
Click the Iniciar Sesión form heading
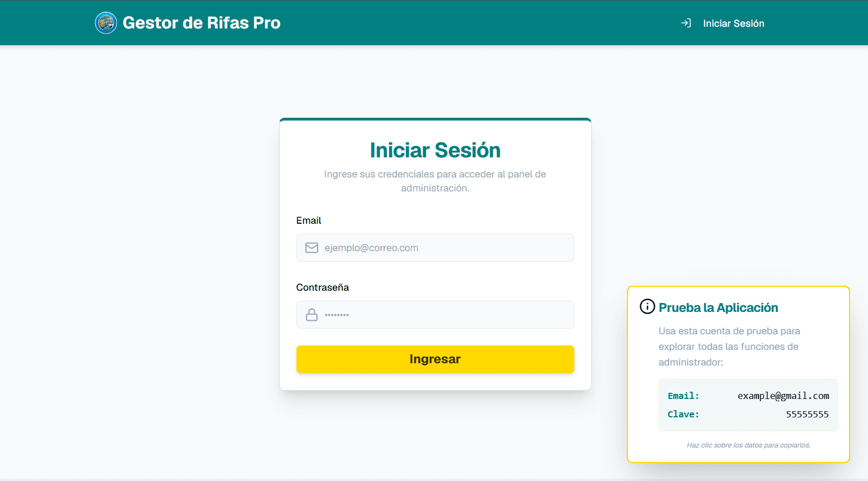click(435, 150)
